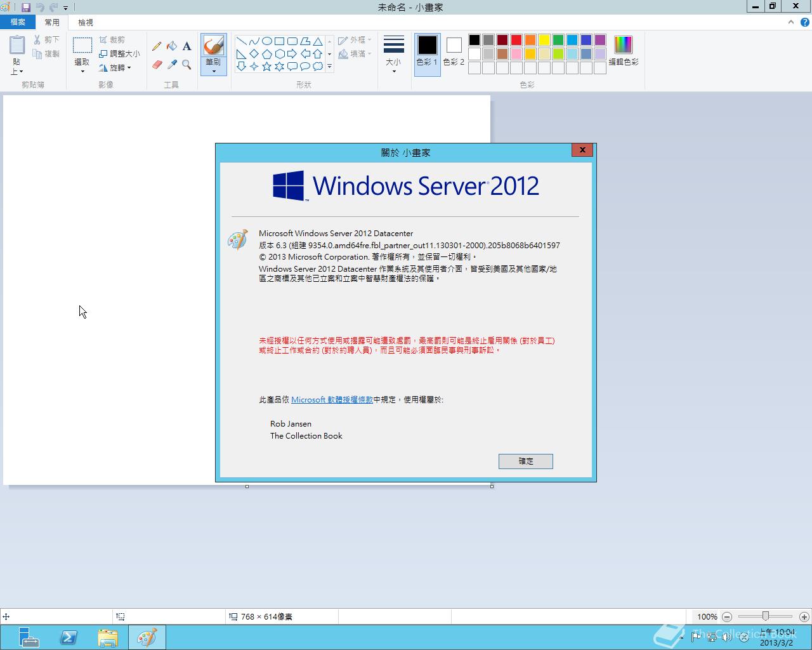
Task: Click the 貼上 paste clipboard icon
Action: tap(17, 46)
